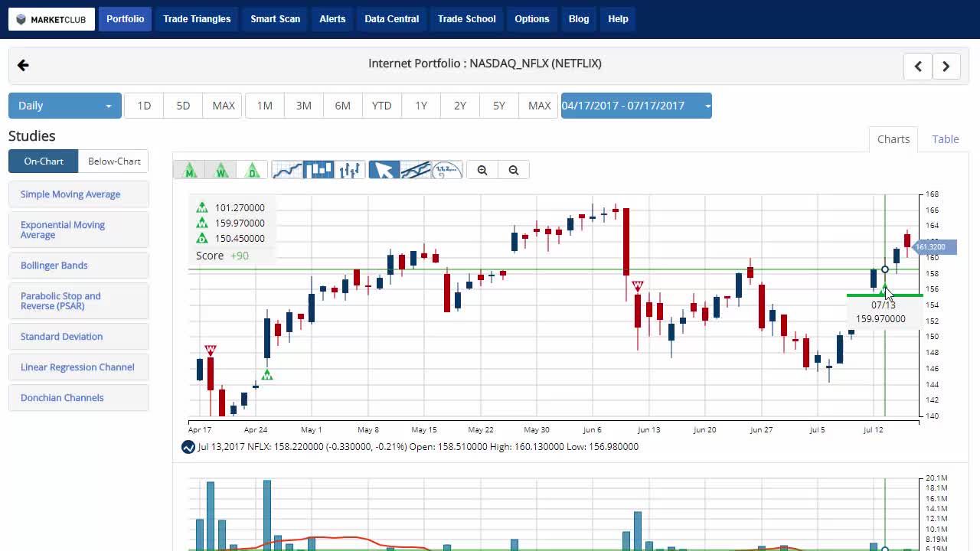Image resolution: width=980 pixels, height=551 pixels.
Task: Zoom out of the chart
Action: tap(514, 170)
